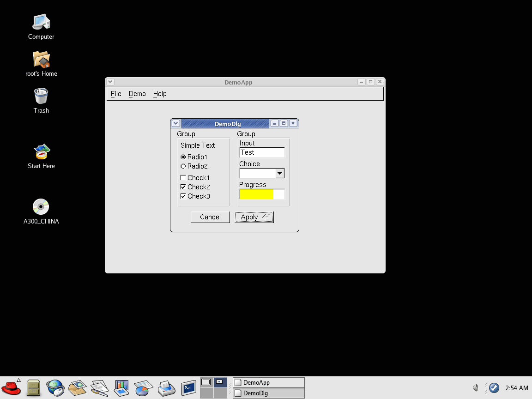Click the A300_CHINA disc icon
This screenshot has height=399, width=532.
coord(41,207)
